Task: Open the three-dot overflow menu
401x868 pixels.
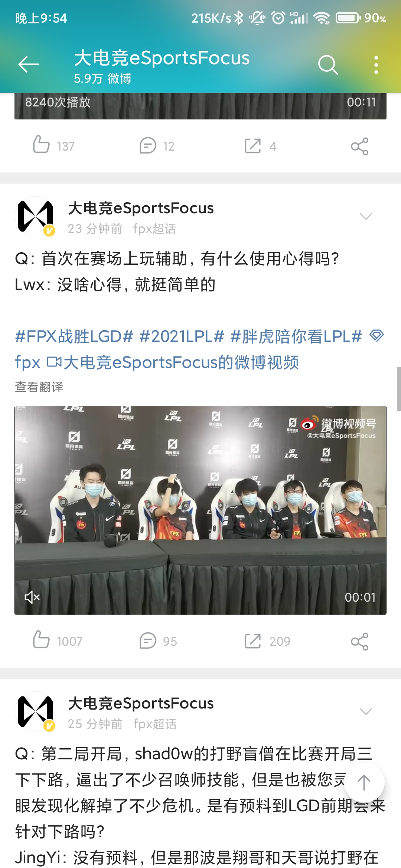Action: pyautogui.click(x=376, y=65)
